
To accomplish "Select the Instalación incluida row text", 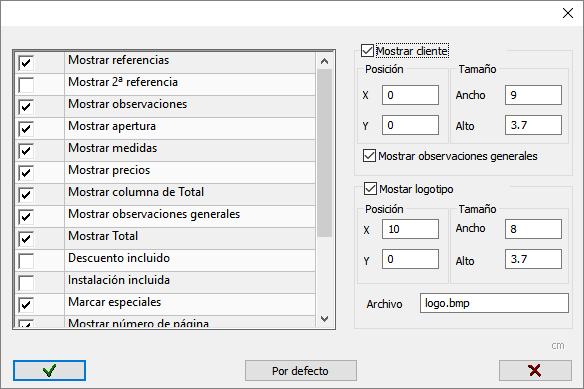I will 119,280.
